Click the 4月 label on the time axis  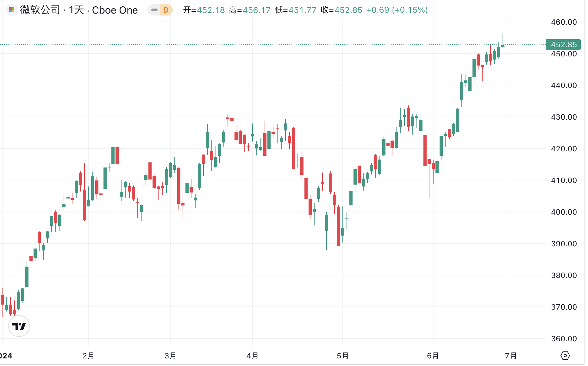(253, 356)
